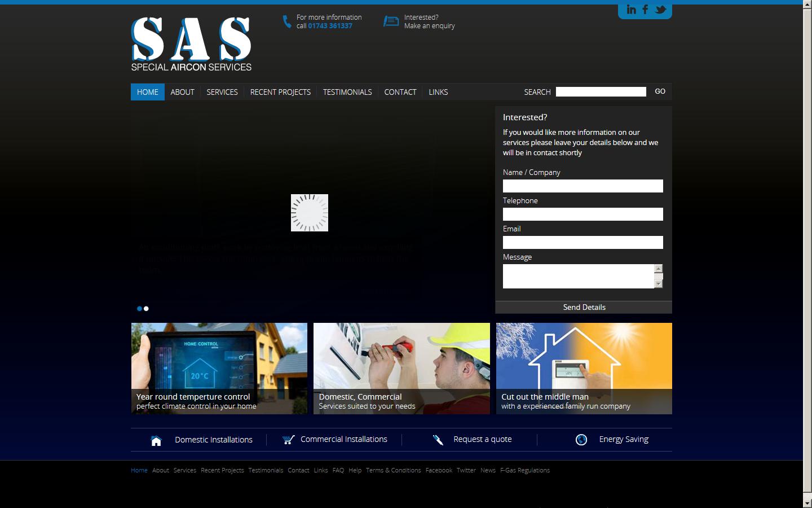812x508 pixels.
Task: Click the Energy Saving clock icon
Action: click(x=581, y=439)
